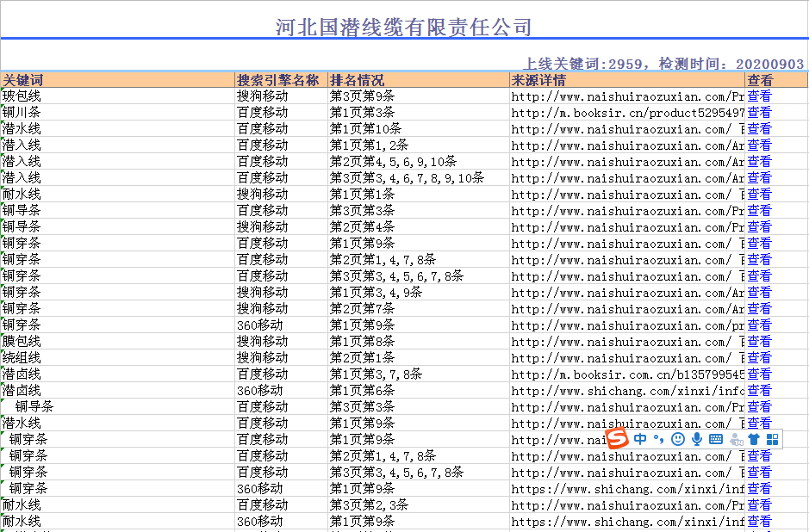This screenshot has width=809, height=532.
Task: Open 查看 link for the 铜川条 row
Action: pos(759,113)
